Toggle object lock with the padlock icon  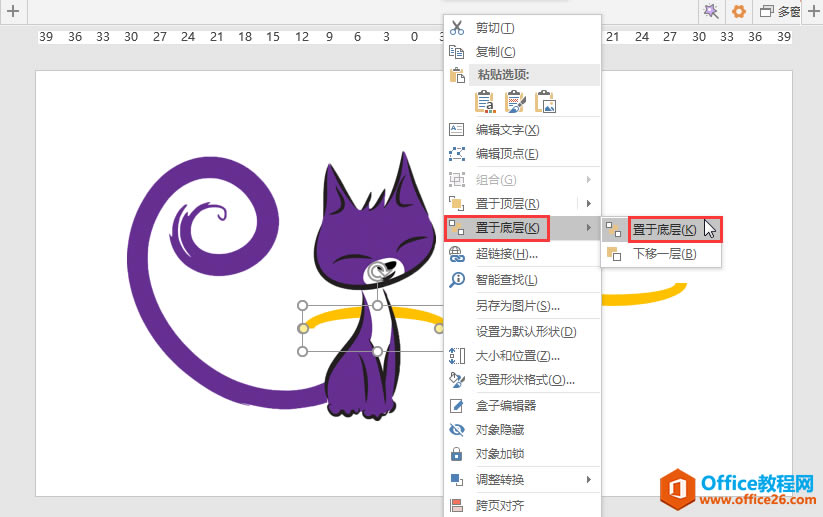click(x=457, y=454)
